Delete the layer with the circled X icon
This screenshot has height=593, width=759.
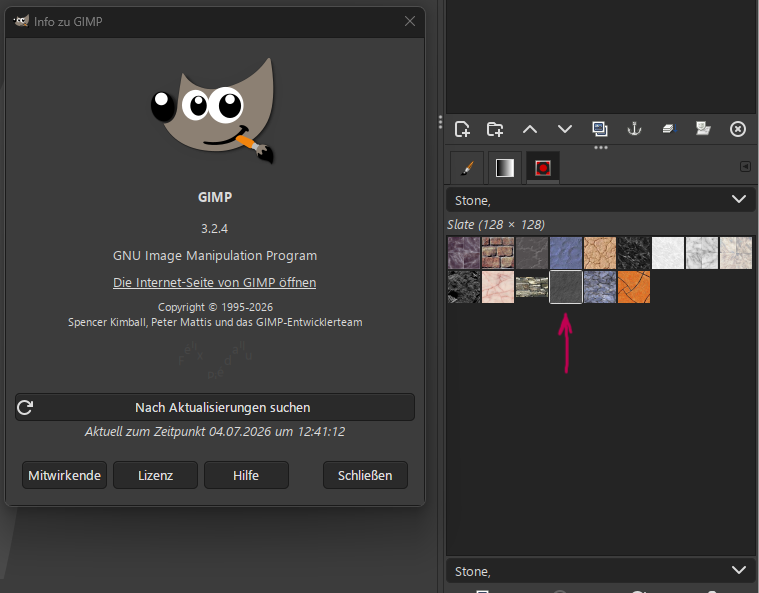click(738, 129)
